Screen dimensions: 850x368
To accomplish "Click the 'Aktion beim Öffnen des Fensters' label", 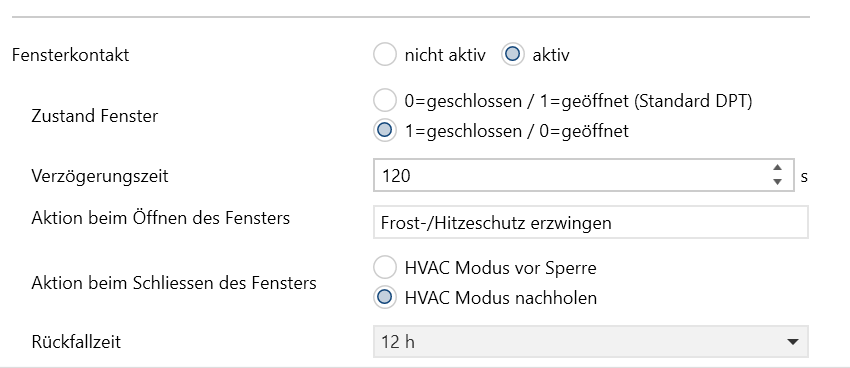I will [160, 218].
